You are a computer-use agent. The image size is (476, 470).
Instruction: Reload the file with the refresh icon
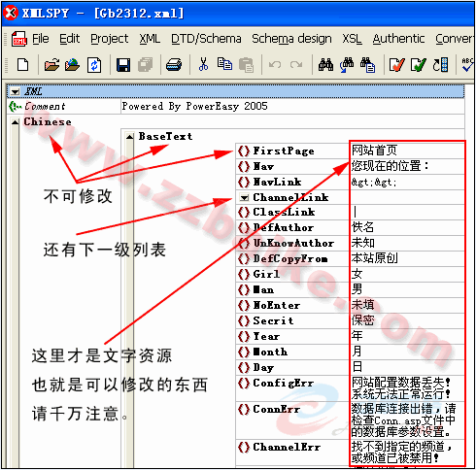click(x=94, y=65)
